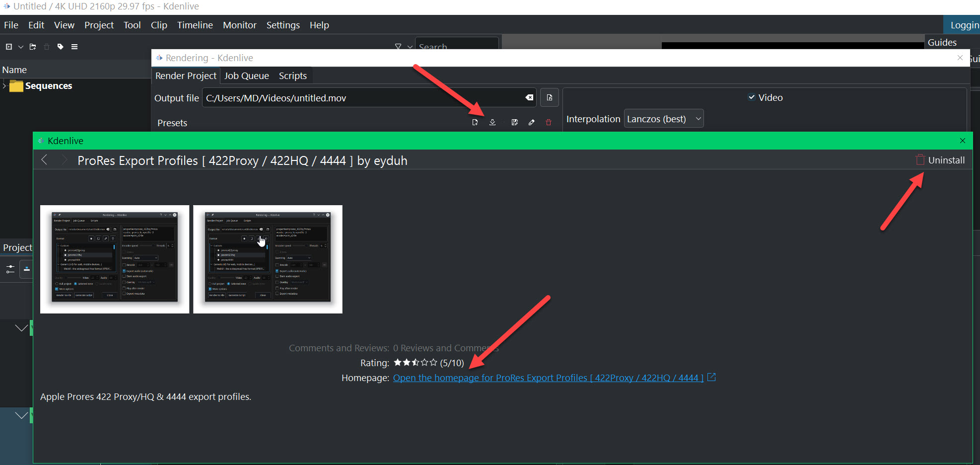The width and height of the screenshot is (980, 465).
Task: Click the filter funnel icon beside Search
Action: tap(398, 46)
